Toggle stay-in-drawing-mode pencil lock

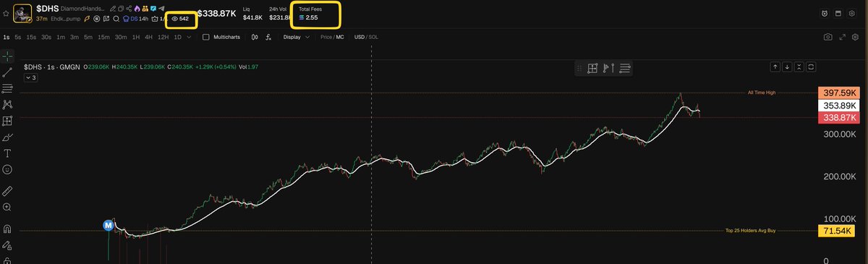7,244
